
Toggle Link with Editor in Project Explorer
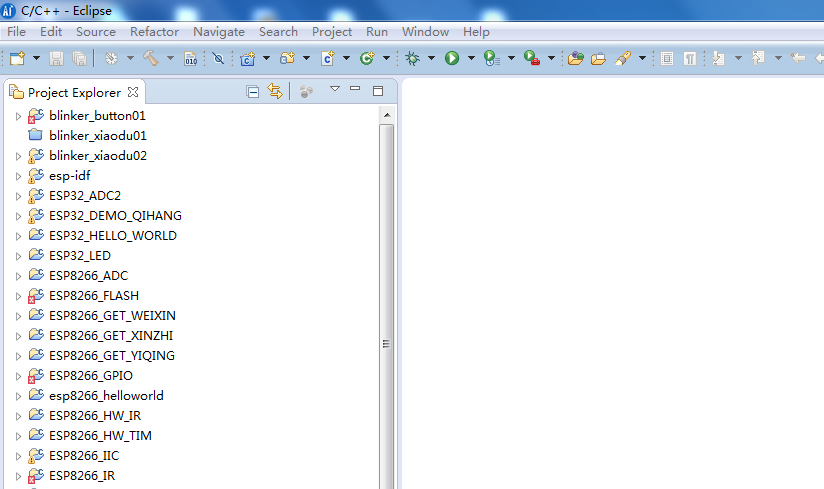coord(275,91)
